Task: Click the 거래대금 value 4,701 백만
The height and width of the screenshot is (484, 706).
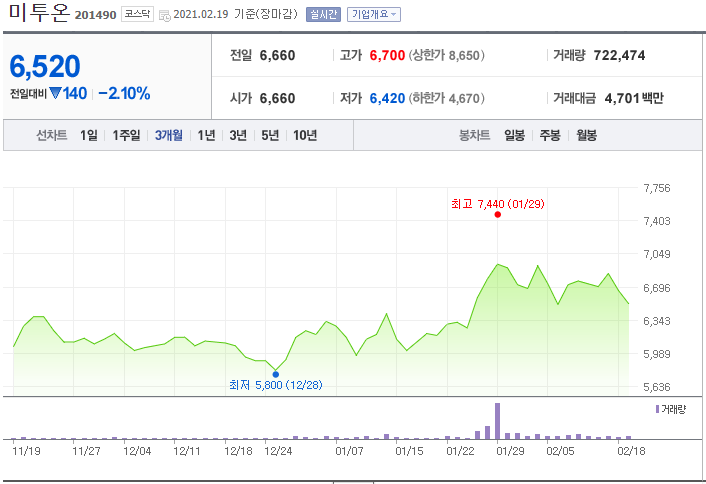Action: (x=634, y=98)
